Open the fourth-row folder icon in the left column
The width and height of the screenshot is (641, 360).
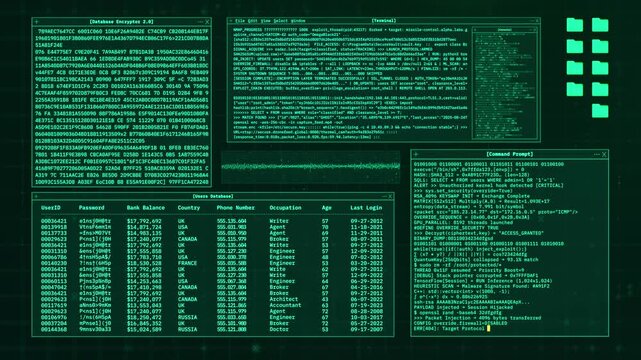575,89
